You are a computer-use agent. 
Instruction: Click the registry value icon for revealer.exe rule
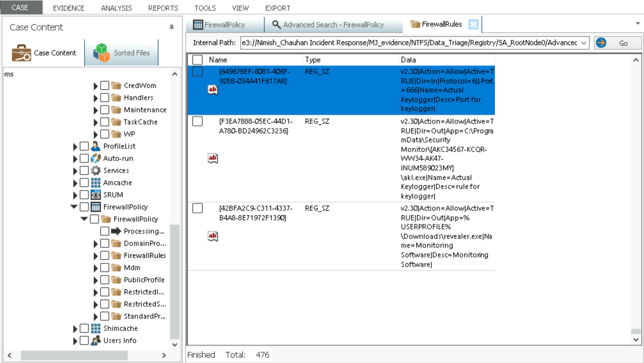click(x=212, y=236)
